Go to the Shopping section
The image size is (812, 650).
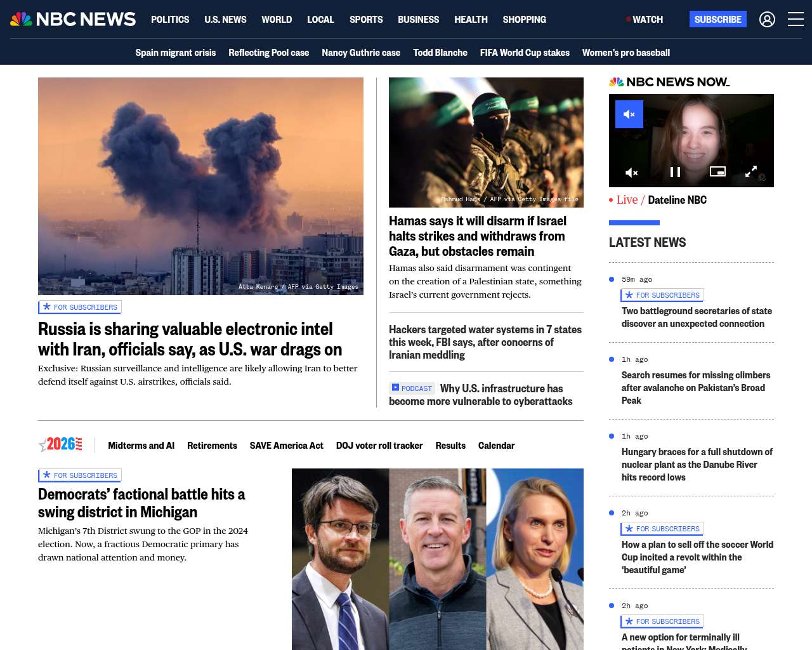524,20
